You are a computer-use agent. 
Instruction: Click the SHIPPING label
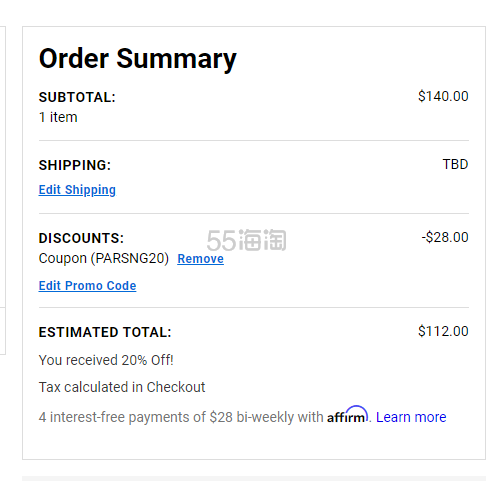pos(75,165)
